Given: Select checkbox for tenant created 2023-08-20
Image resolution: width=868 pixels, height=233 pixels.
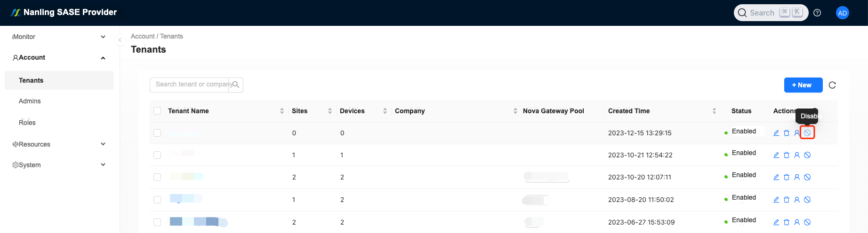Looking at the screenshot, I should [x=157, y=200].
